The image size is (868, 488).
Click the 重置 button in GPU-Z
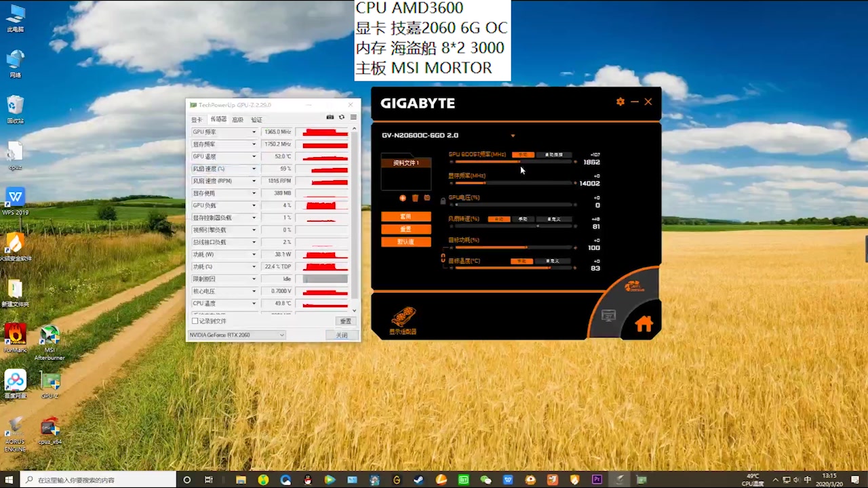coord(345,321)
